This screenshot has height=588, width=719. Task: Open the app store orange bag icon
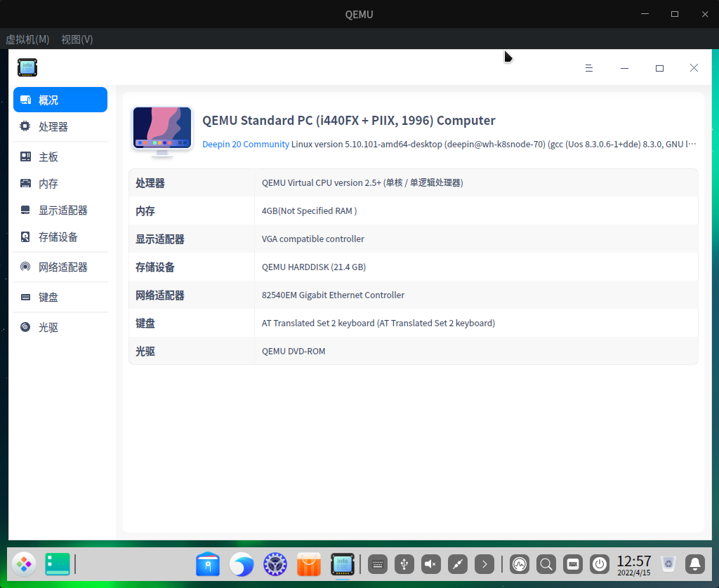[309, 563]
